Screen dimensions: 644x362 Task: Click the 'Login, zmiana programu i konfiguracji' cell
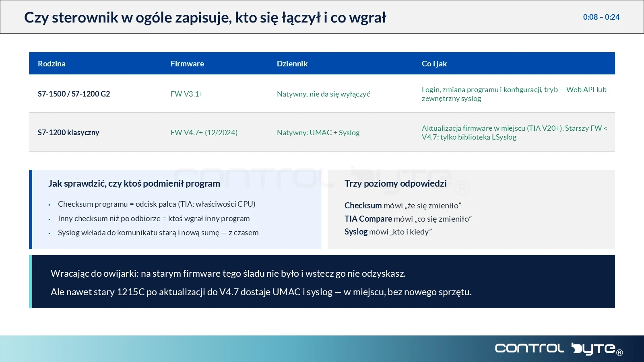click(514, 94)
